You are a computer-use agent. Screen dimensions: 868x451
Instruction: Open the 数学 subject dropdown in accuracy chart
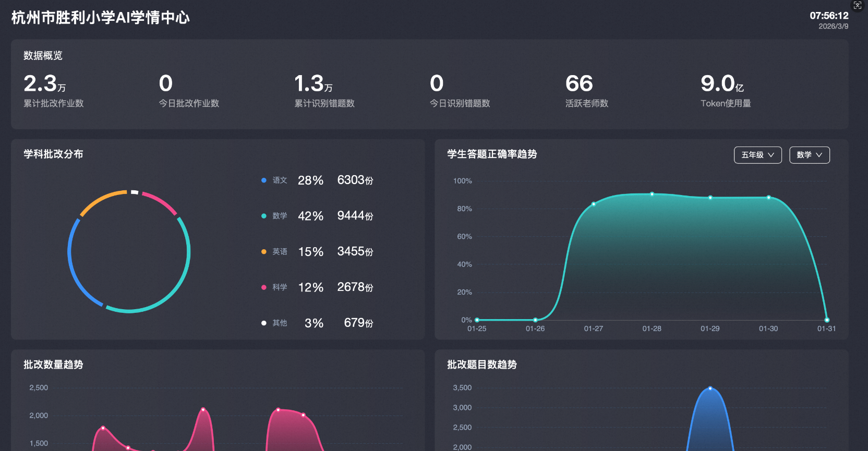[x=809, y=155]
